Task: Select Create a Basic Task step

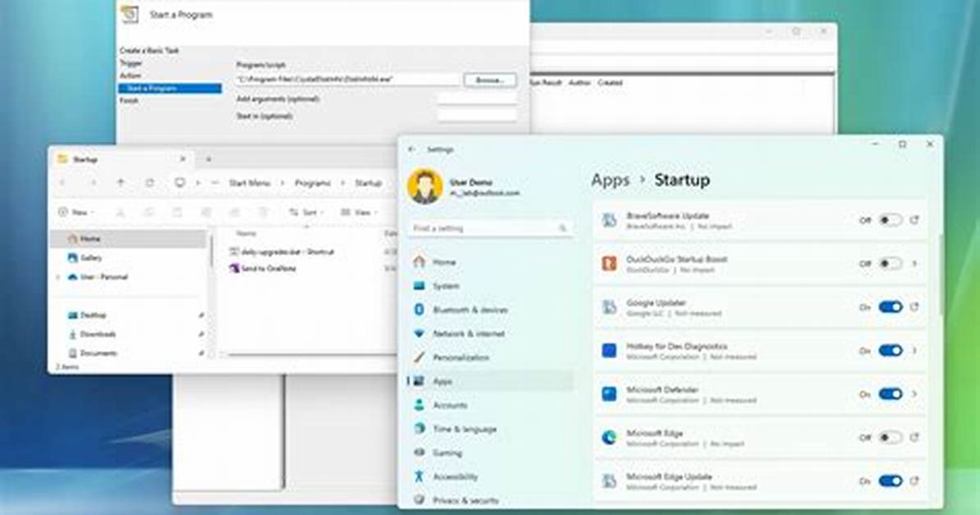Action: 149,51
